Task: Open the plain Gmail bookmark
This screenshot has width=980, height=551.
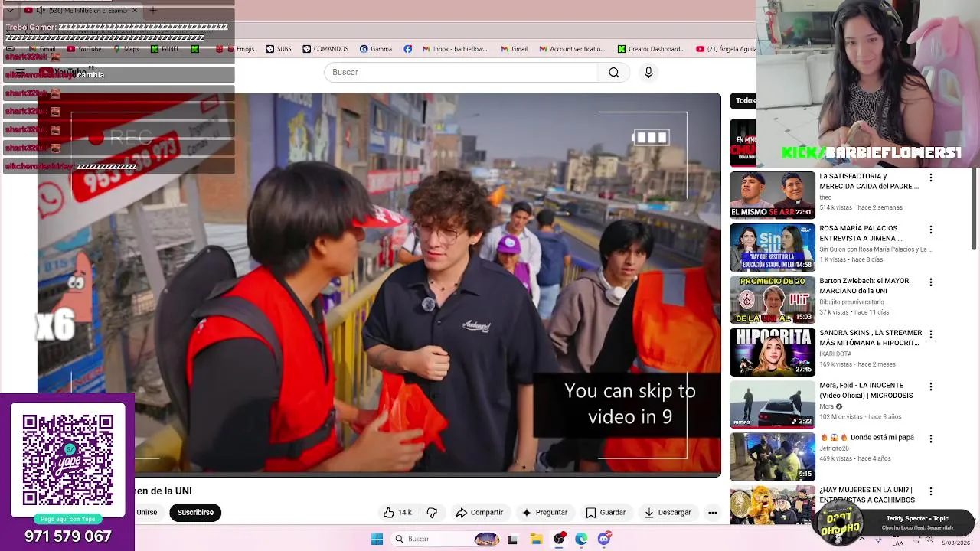Action: [x=514, y=49]
